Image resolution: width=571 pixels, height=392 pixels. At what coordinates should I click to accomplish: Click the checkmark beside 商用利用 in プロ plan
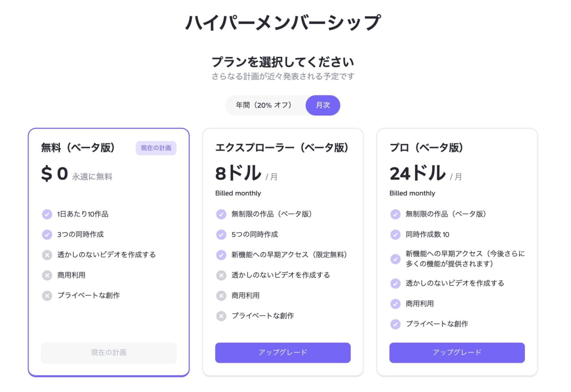click(x=395, y=304)
